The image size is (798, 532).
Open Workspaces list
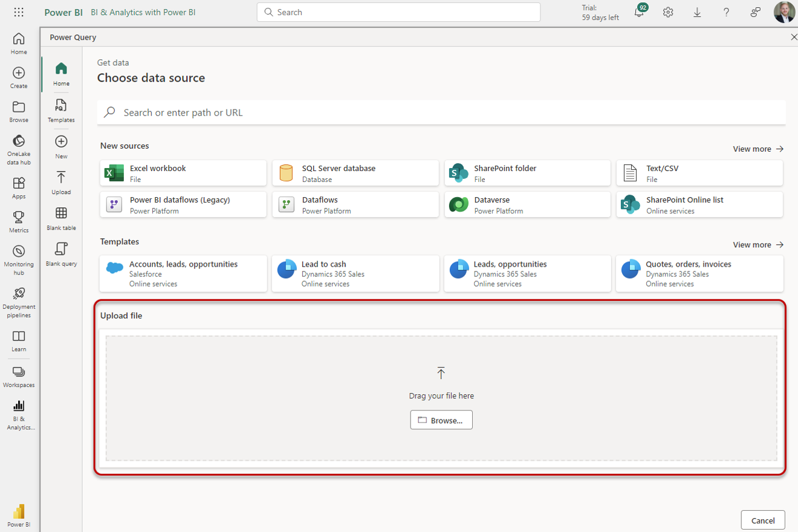tap(19, 376)
